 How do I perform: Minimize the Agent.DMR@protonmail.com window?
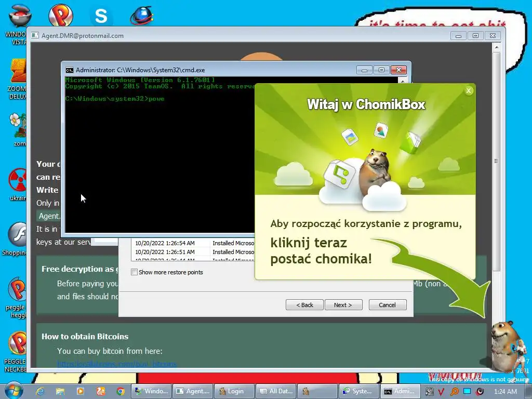(458, 36)
